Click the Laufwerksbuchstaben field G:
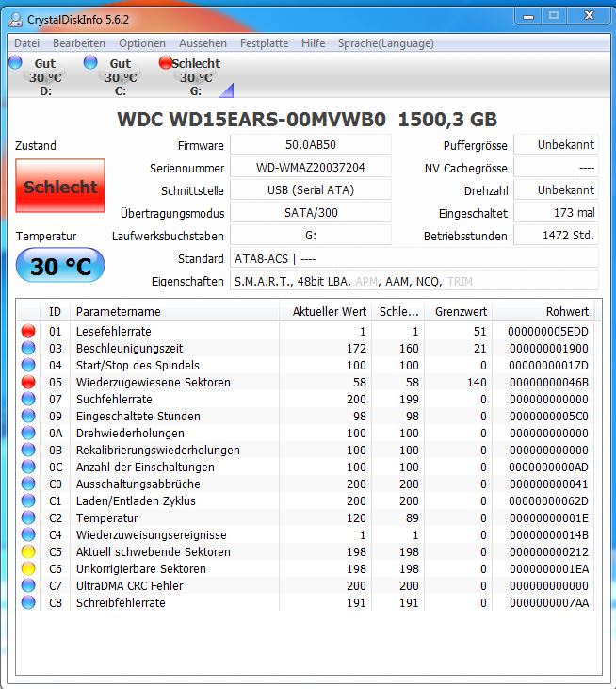Screen dimensions: 616x689 [x=311, y=236]
